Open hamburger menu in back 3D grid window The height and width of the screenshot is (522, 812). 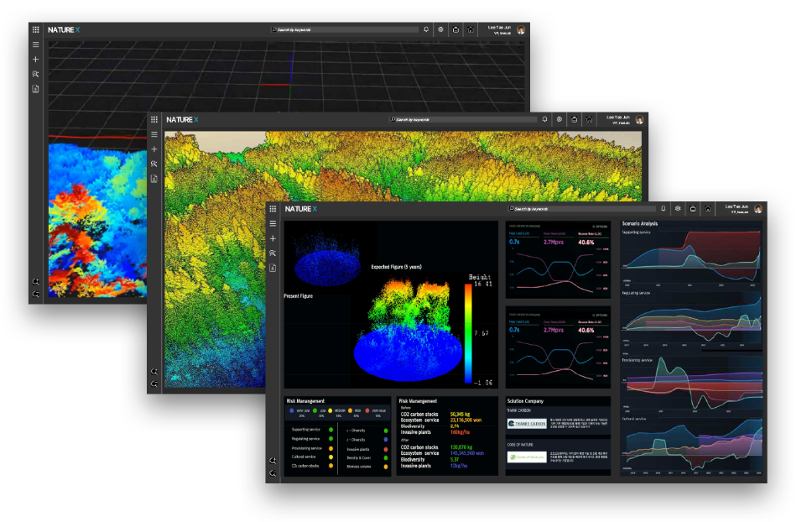tap(36, 44)
